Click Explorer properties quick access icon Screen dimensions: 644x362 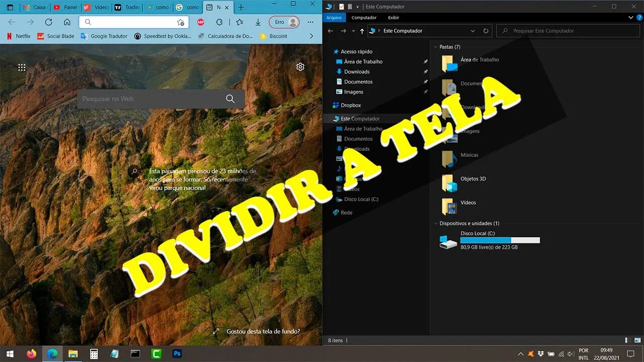342,7
